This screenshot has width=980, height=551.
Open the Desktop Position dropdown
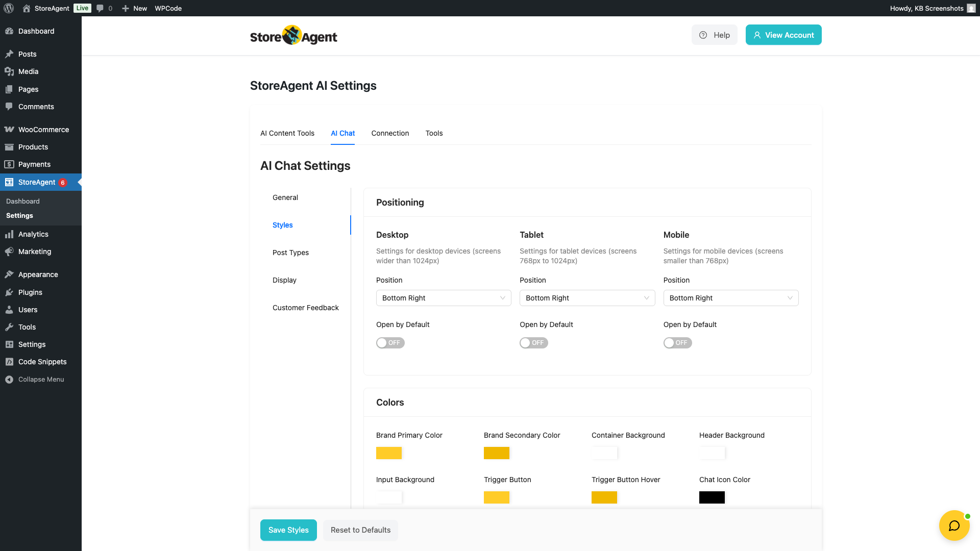444,298
